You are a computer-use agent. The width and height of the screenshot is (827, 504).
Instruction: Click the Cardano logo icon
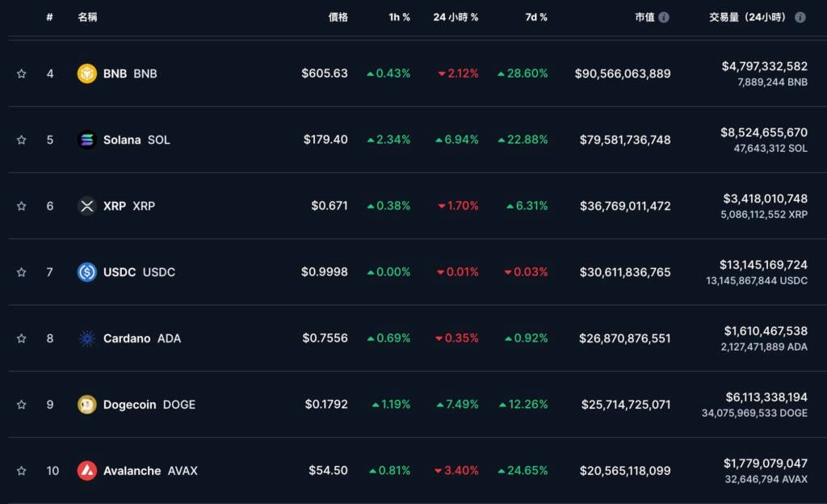coord(86,338)
